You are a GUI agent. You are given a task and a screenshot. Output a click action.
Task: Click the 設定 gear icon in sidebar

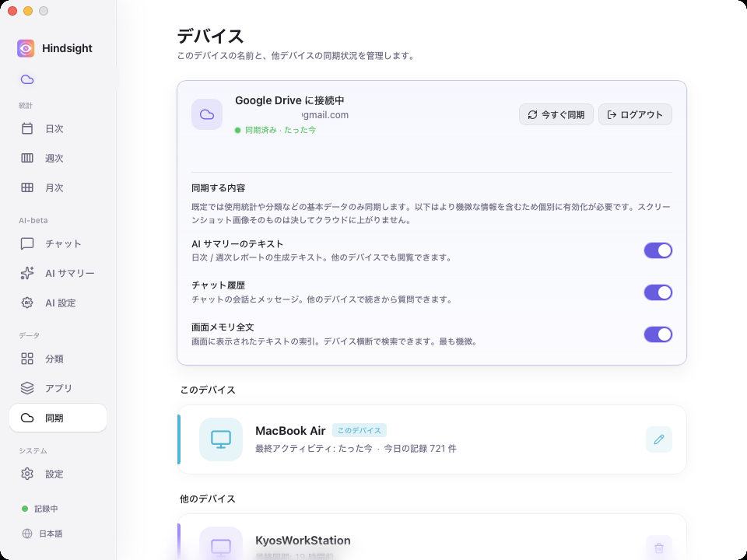[x=27, y=474]
